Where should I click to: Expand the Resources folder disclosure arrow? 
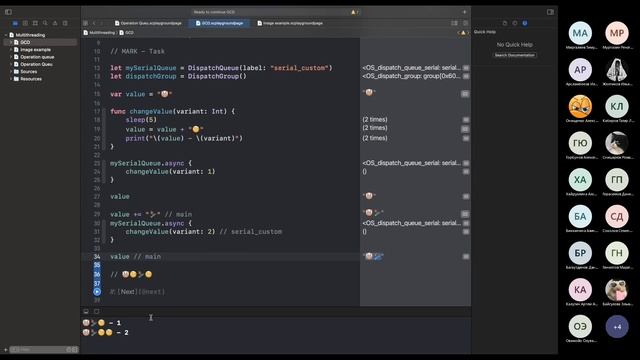click(11, 79)
